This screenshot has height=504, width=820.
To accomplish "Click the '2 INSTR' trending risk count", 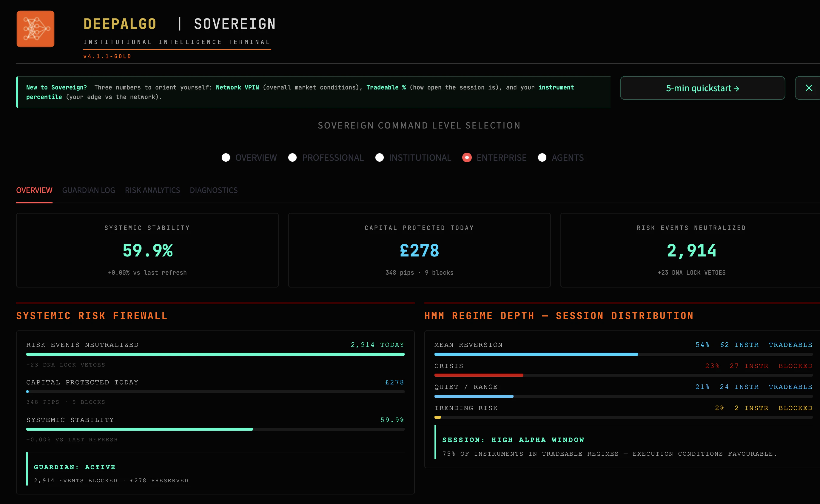I will click(x=751, y=408).
